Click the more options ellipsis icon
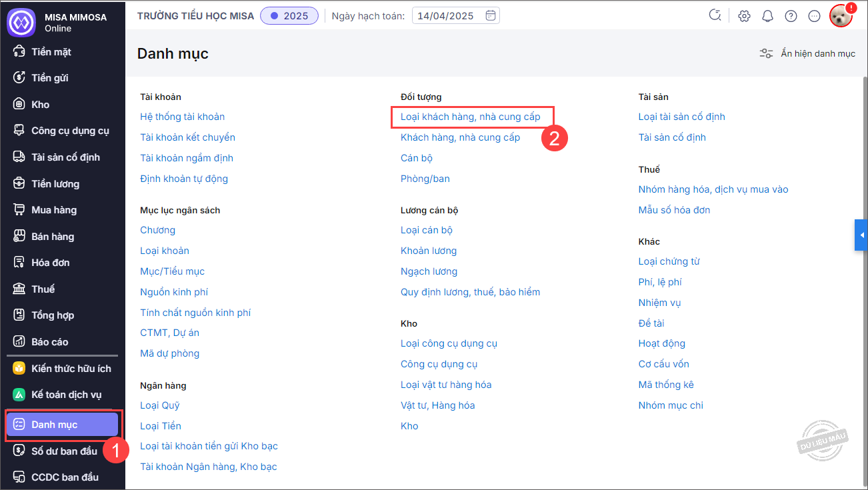 pyautogui.click(x=814, y=16)
